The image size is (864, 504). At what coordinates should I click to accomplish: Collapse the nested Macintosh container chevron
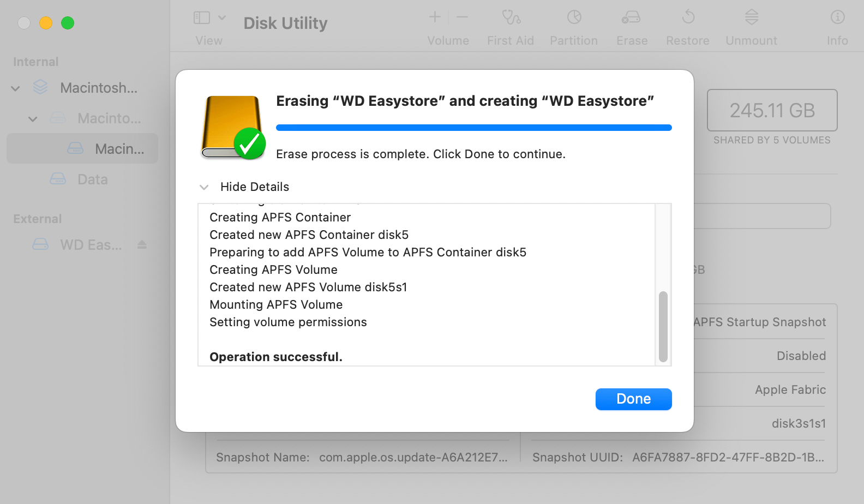tap(33, 118)
